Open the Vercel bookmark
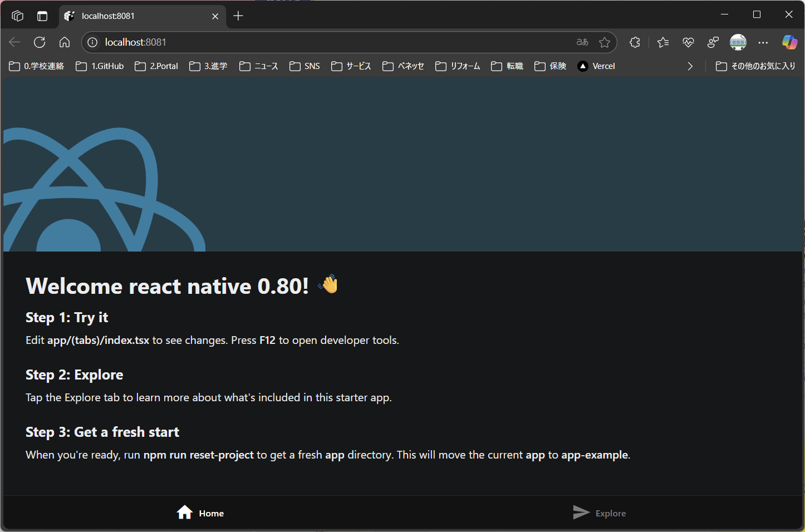Image resolution: width=805 pixels, height=532 pixels. (x=596, y=66)
